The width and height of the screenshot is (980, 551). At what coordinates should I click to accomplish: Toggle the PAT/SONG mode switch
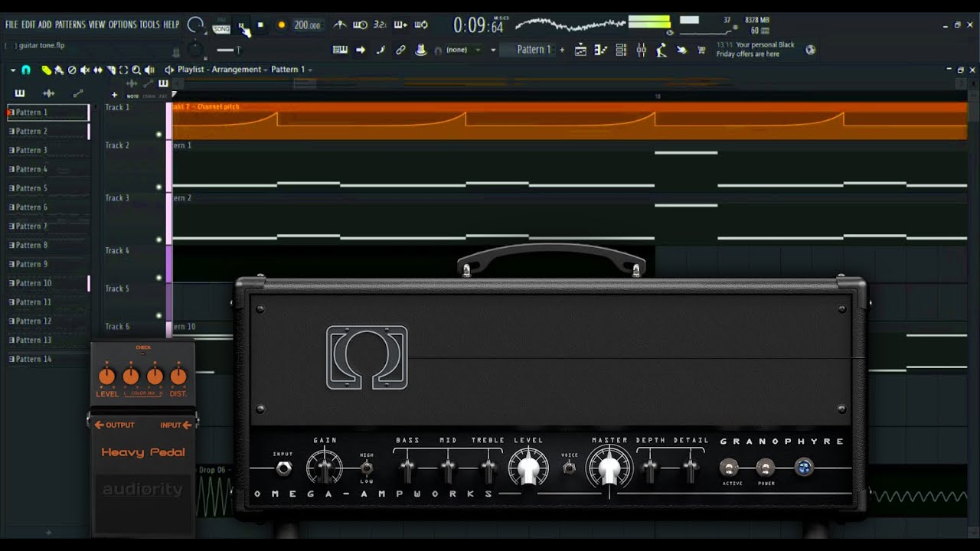(x=221, y=27)
